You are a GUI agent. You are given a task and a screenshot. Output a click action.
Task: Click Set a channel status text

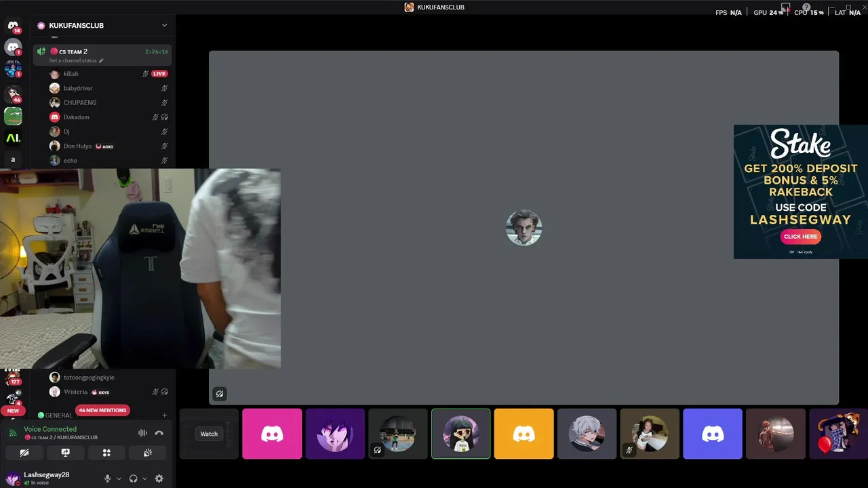tap(73, 61)
